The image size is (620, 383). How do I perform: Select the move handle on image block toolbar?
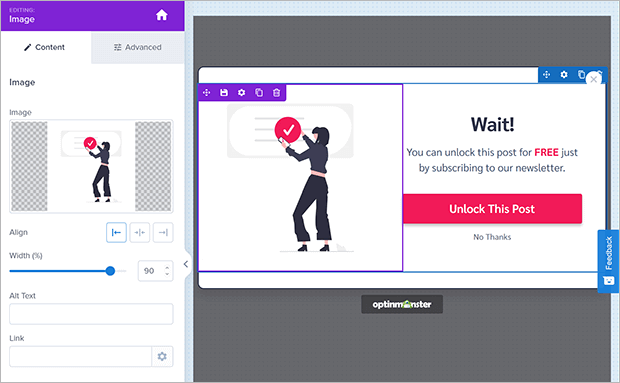[x=206, y=92]
